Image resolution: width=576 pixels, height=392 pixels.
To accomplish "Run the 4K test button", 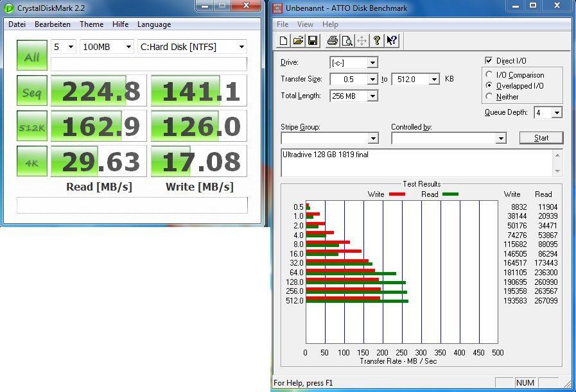I will (32, 161).
